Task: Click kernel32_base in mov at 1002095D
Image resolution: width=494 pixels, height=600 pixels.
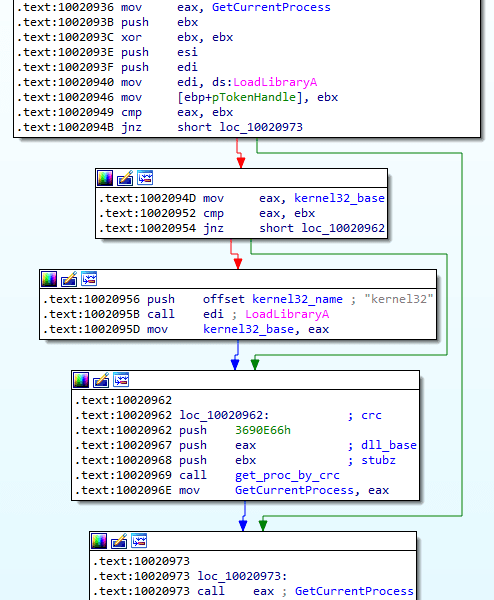Action: [x=248, y=329]
